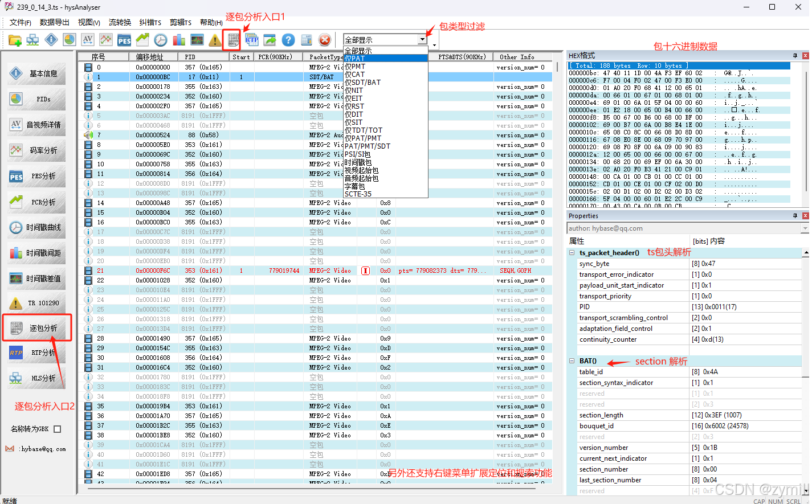This screenshot has width=812, height=504.
Task: Click the calculator toolbar icon
Action: coord(307,40)
